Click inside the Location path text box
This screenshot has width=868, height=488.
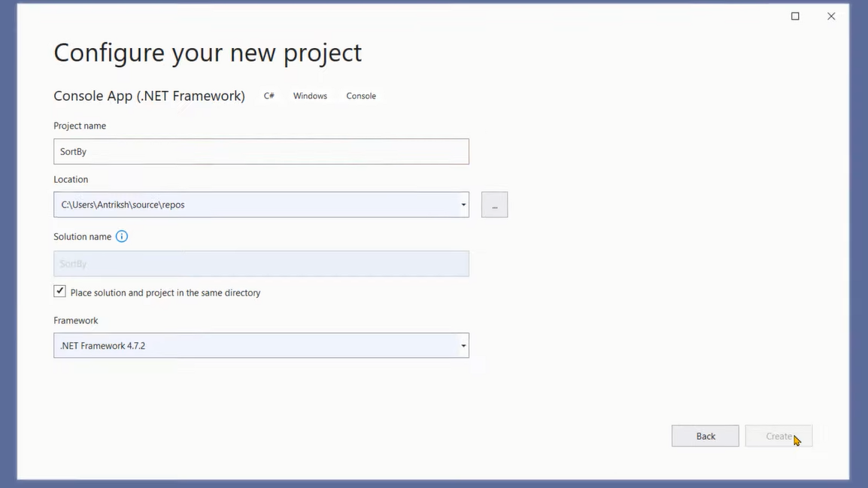256,205
